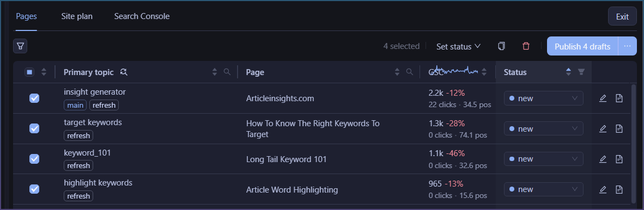Click refresh tag under target keywords

pyautogui.click(x=78, y=135)
